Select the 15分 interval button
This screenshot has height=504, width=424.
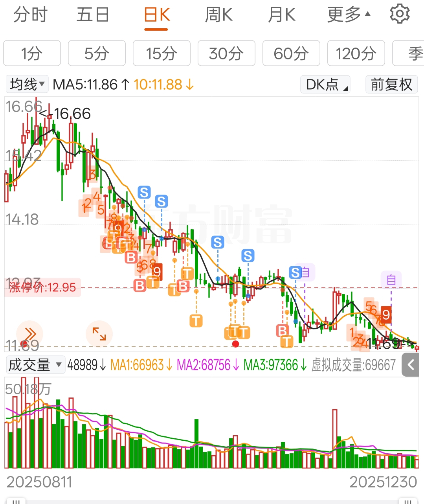click(162, 53)
